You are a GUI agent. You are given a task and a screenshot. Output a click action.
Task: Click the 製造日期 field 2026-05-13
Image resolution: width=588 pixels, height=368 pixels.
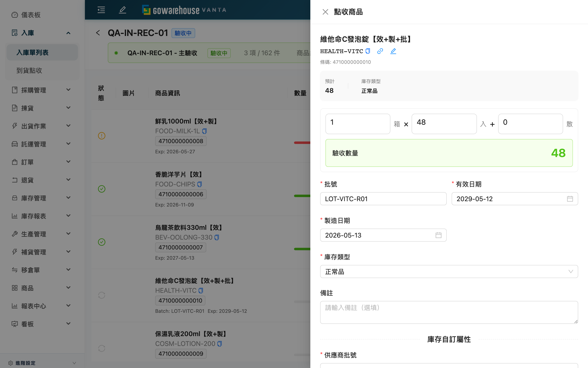click(x=383, y=235)
